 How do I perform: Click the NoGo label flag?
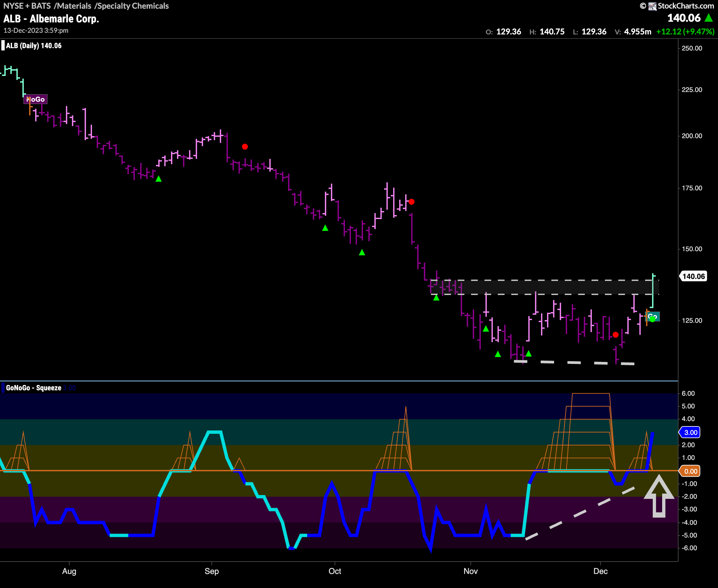click(x=35, y=99)
